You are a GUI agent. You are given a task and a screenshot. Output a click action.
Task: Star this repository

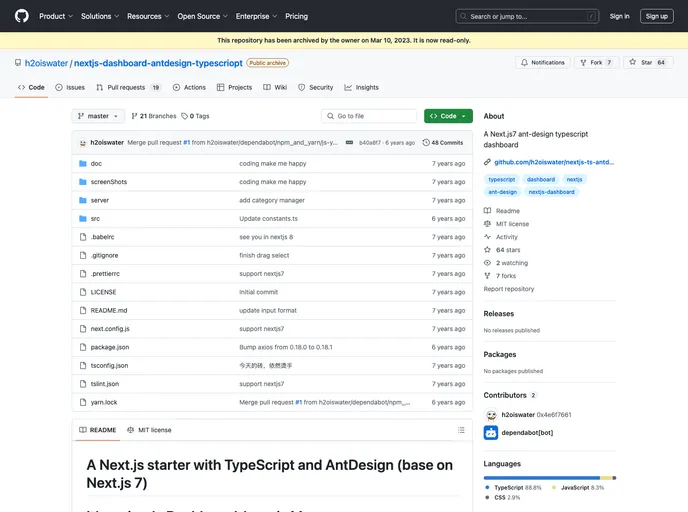coord(648,63)
